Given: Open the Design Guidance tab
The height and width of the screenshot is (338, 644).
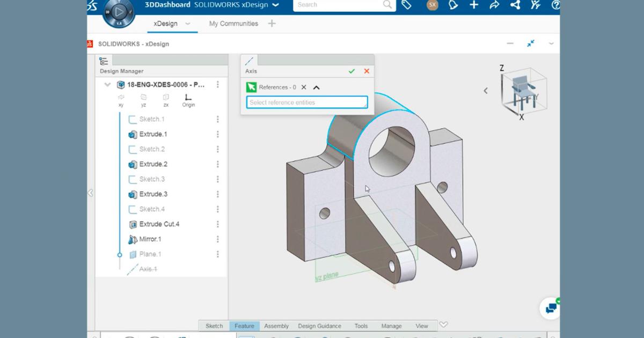Looking at the screenshot, I should coord(320,326).
